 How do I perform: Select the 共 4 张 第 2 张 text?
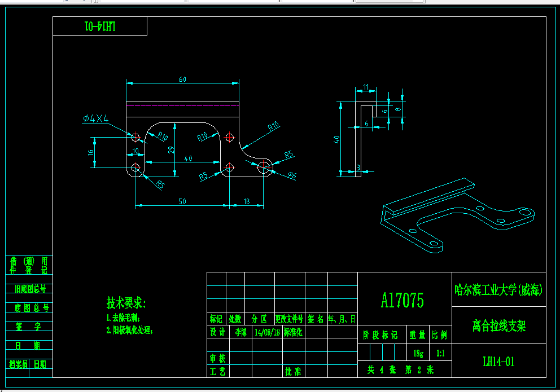pos(400,369)
